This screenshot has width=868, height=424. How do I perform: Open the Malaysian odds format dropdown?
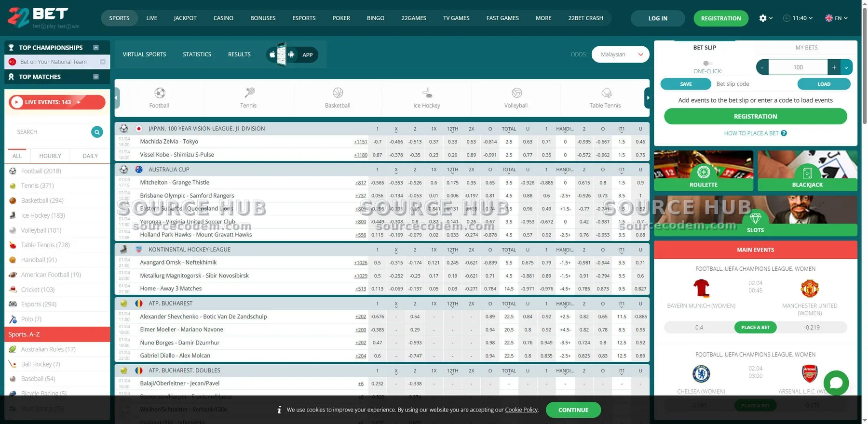[620, 54]
